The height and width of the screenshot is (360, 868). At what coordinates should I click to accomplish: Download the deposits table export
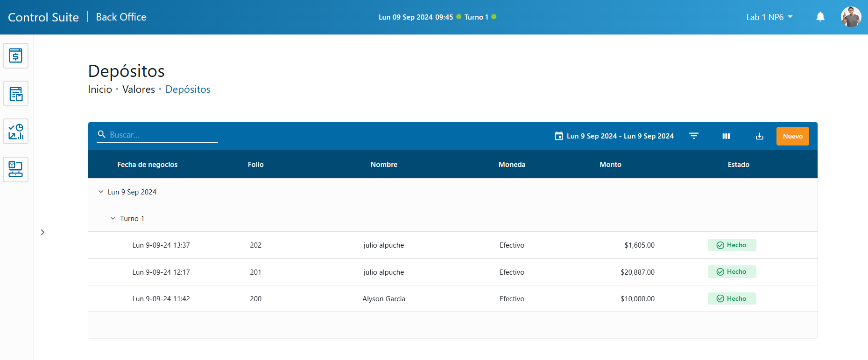coord(759,136)
